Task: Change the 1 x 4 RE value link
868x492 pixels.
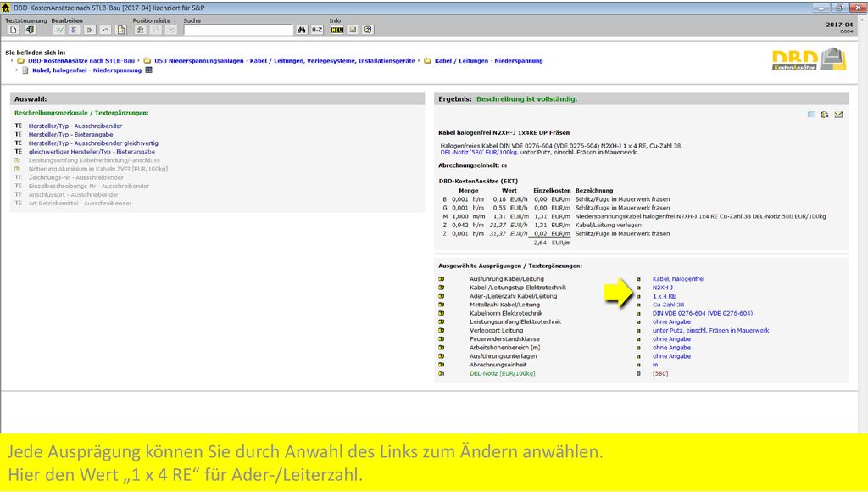Action: (664, 296)
